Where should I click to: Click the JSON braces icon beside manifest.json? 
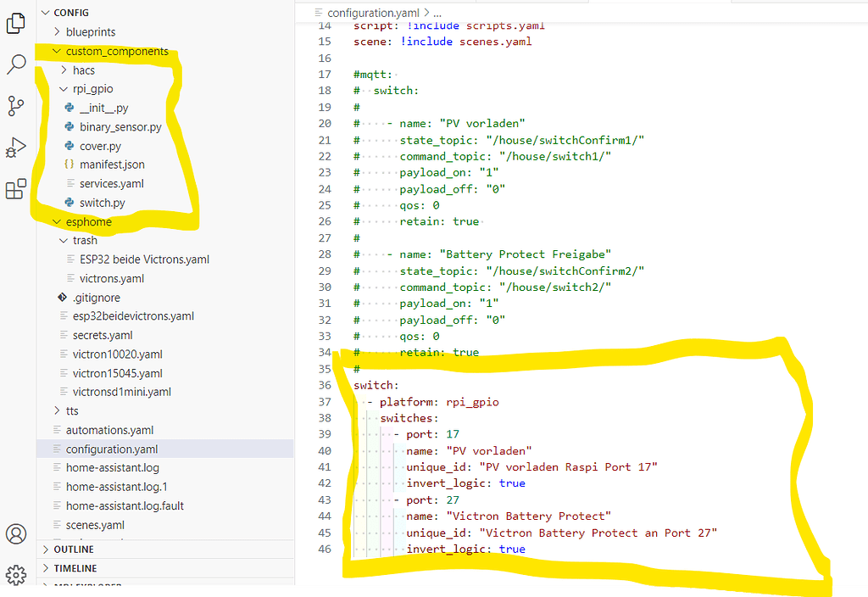(70, 165)
